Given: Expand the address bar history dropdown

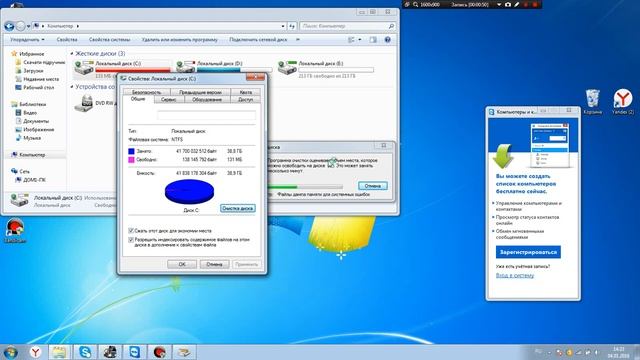Looking at the screenshot, I should [x=283, y=26].
